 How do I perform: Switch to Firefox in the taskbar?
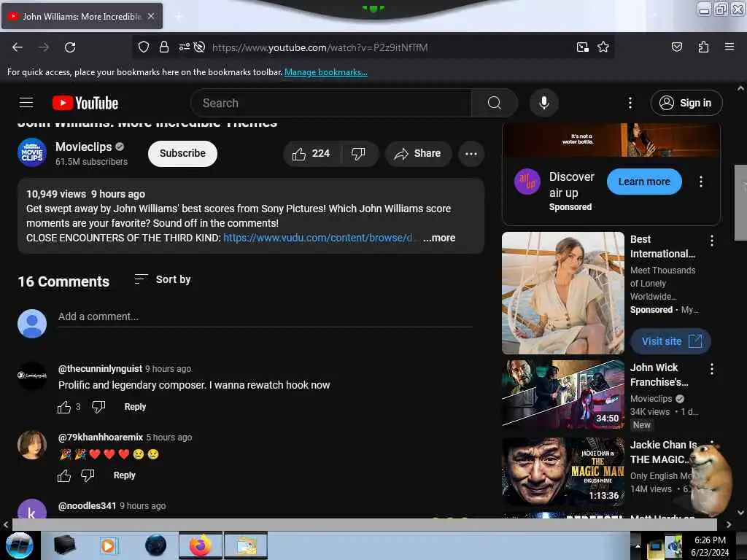click(x=201, y=545)
